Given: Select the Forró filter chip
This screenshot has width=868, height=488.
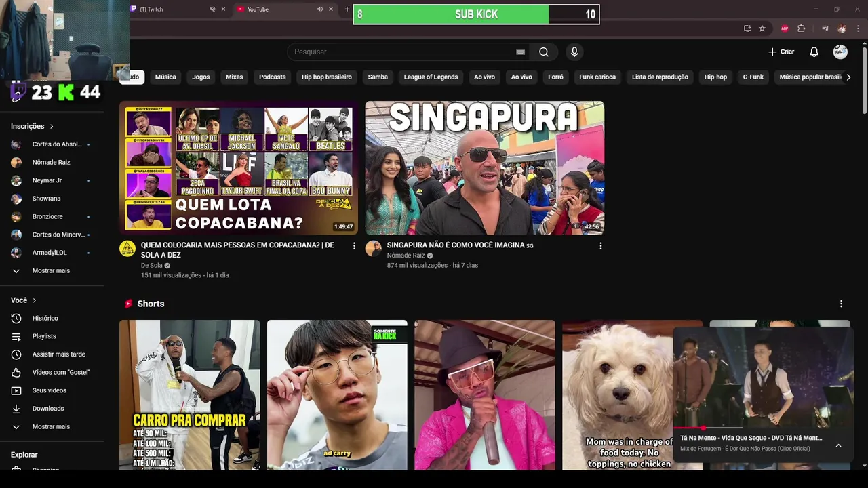Looking at the screenshot, I should tap(555, 77).
